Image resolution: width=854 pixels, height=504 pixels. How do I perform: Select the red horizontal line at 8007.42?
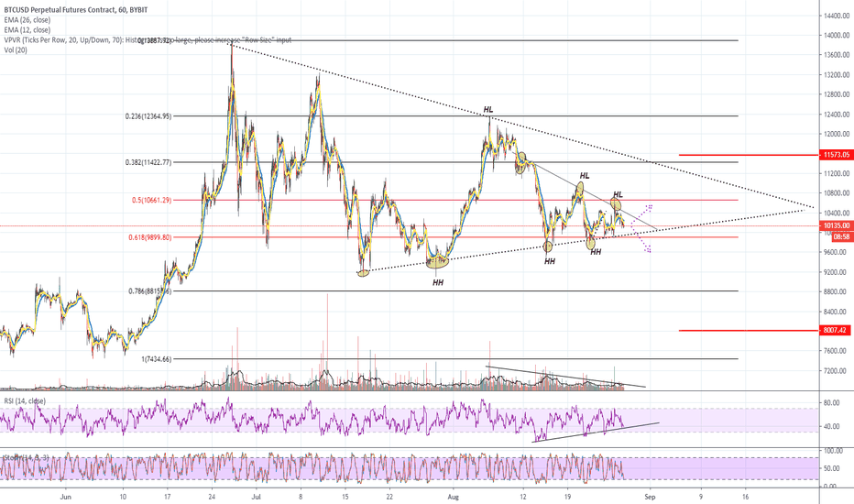pos(749,330)
